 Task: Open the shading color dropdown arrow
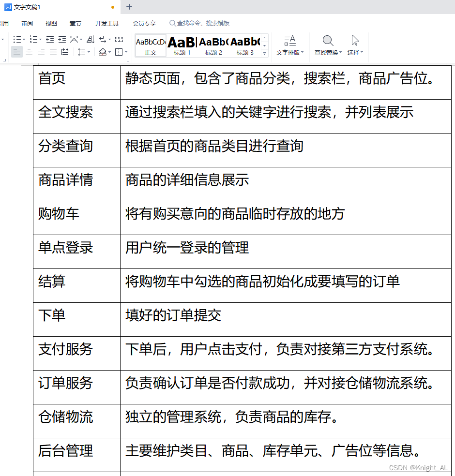(x=110, y=52)
